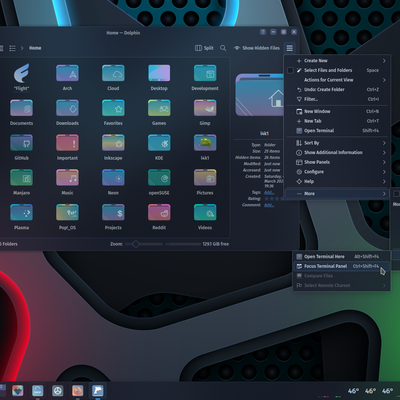400x400 pixels.
Task: Select the Cloud folder icon
Action: tap(113, 73)
